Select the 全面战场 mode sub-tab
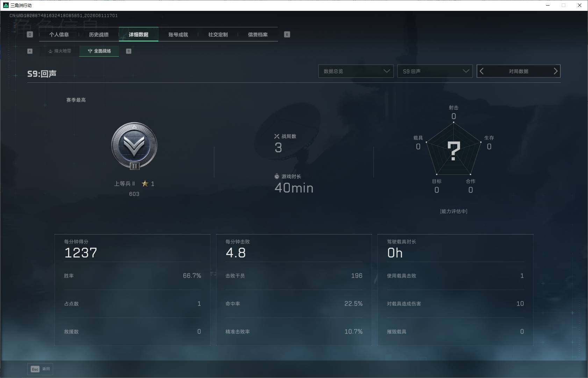Image resolution: width=588 pixels, height=378 pixels. (99, 51)
